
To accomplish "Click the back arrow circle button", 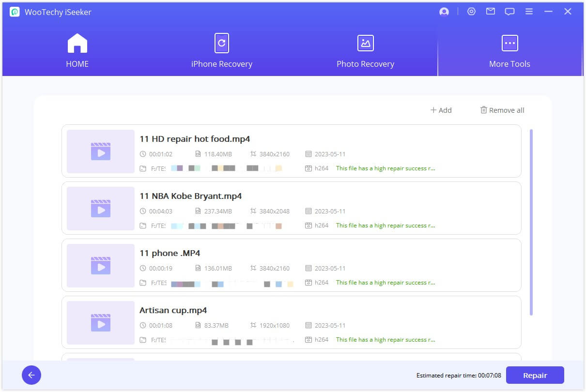I will (31, 375).
